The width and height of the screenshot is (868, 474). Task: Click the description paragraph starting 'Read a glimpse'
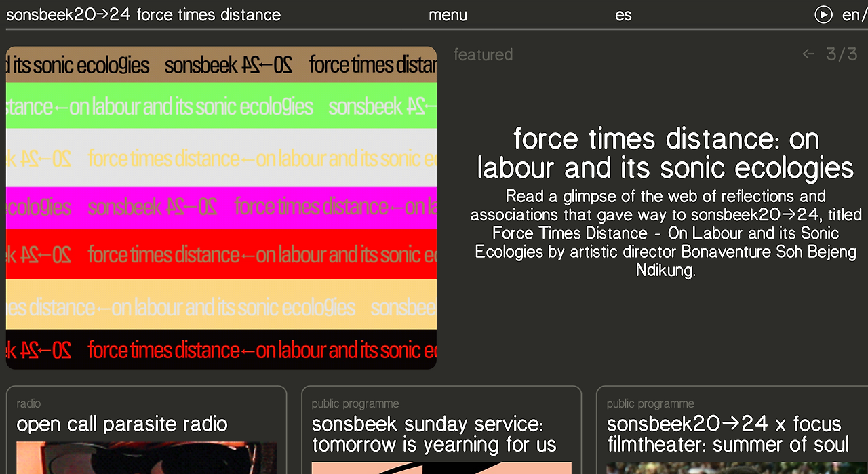666,233
